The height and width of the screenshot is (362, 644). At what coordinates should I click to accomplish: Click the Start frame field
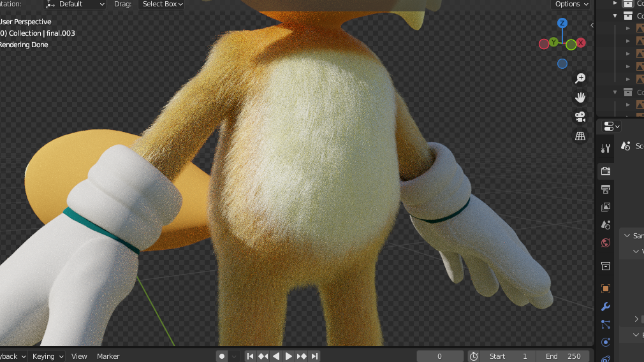(x=508, y=356)
